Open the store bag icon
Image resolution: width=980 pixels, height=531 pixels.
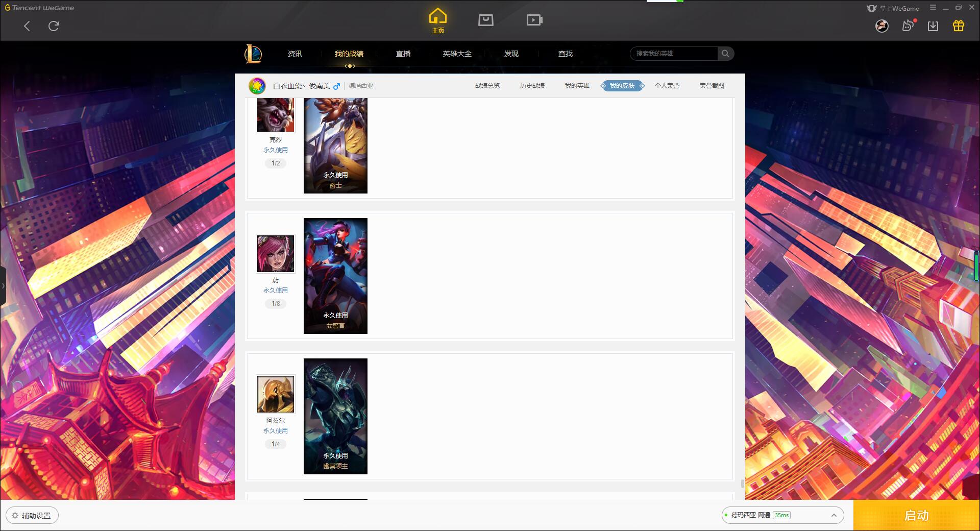pyautogui.click(x=486, y=20)
